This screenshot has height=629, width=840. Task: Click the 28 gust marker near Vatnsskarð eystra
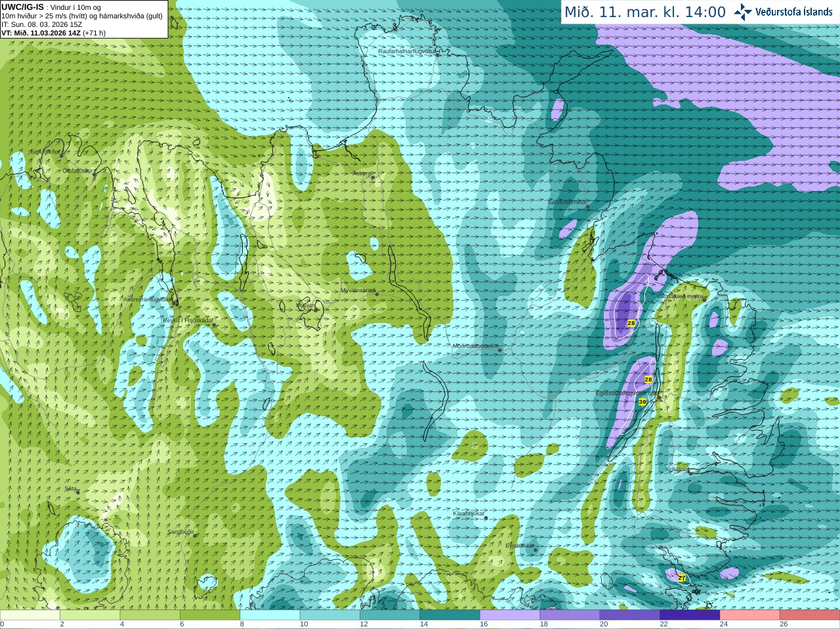click(631, 323)
